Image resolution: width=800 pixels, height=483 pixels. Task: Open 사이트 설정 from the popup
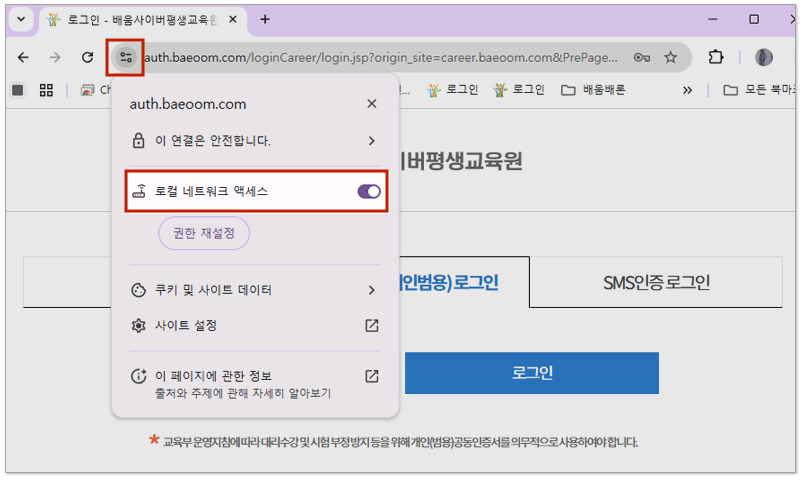pyautogui.click(x=255, y=326)
